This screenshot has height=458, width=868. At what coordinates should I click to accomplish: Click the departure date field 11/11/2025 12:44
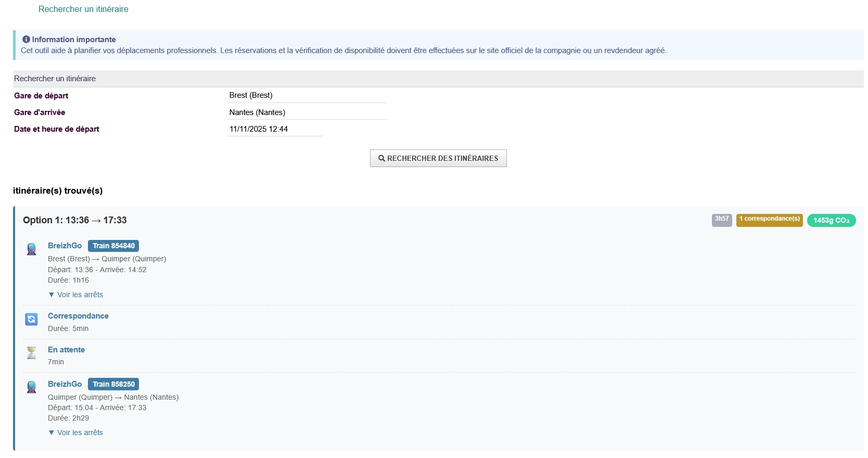pyautogui.click(x=275, y=129)
